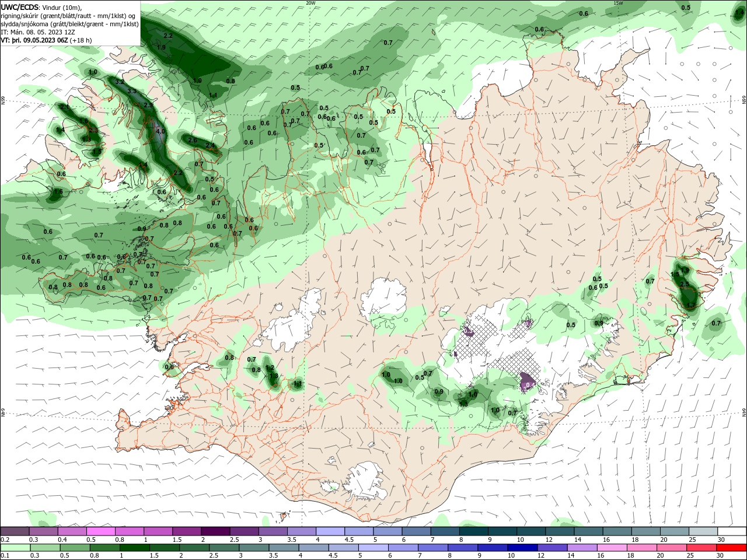Click the 'VT: þri. 09.05.2023 06Z' valid time
This screenshot has height=560, width=747.
(34, 40)
